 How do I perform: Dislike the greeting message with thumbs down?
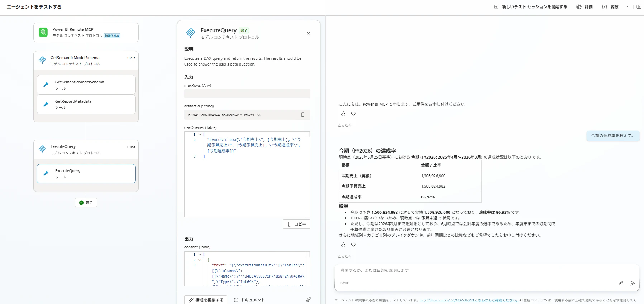353,114
